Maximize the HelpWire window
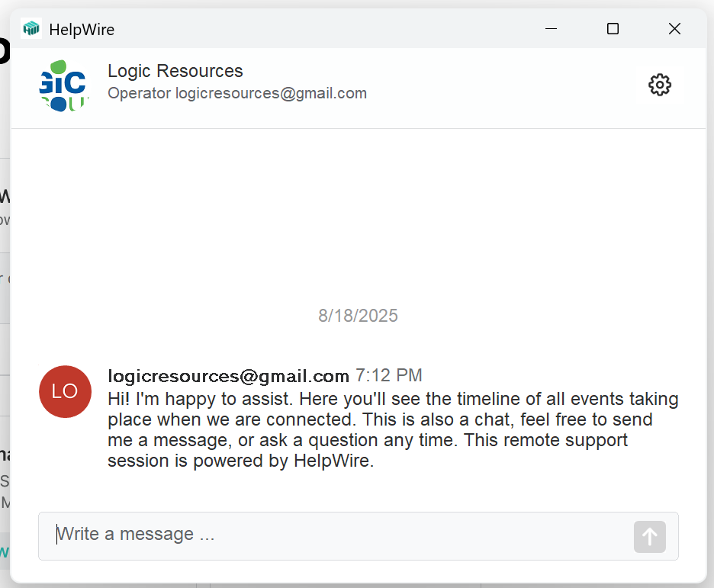The width and height of the screenshot is (714, 588). (x=613, y=29)
